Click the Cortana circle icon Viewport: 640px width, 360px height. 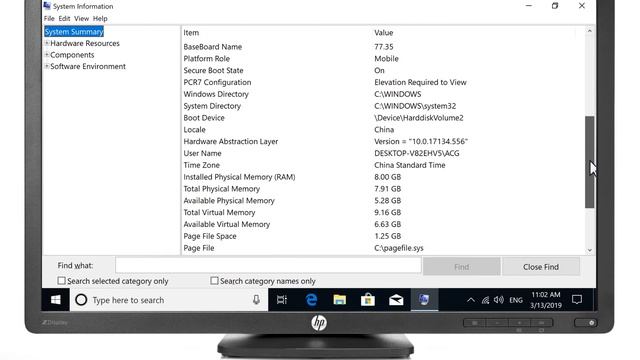pos(81,300)
